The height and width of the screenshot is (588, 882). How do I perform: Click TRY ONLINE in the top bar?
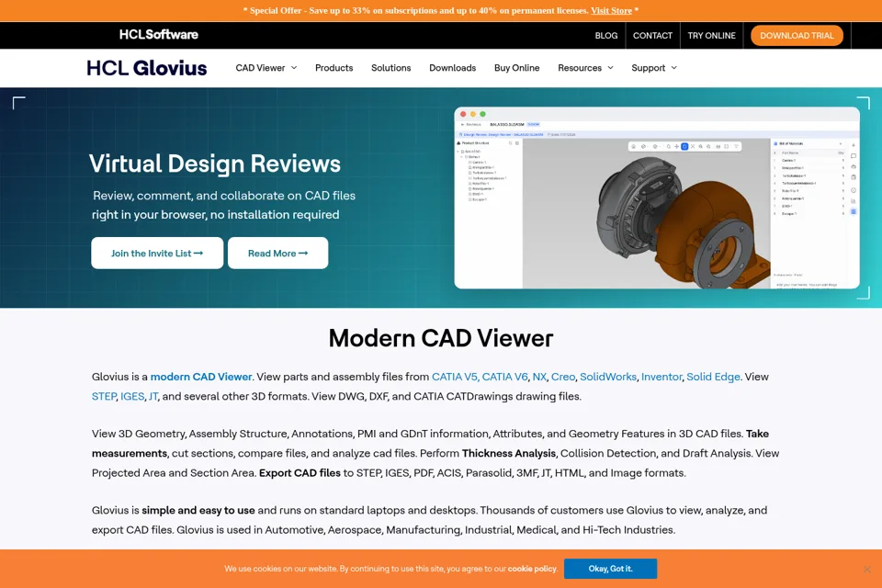coord(711,36)
